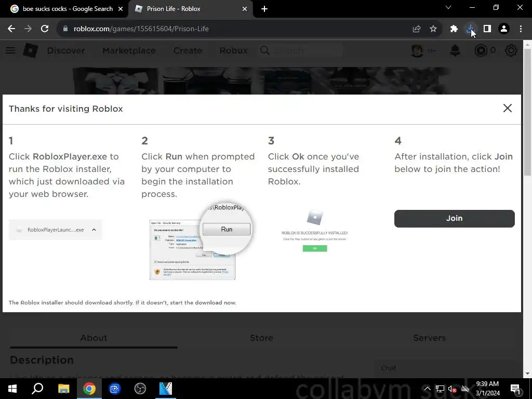The height and width of the screenshot is (399, 532).
Task: Open Chrome three-dot menu
Action: (521, 29)
